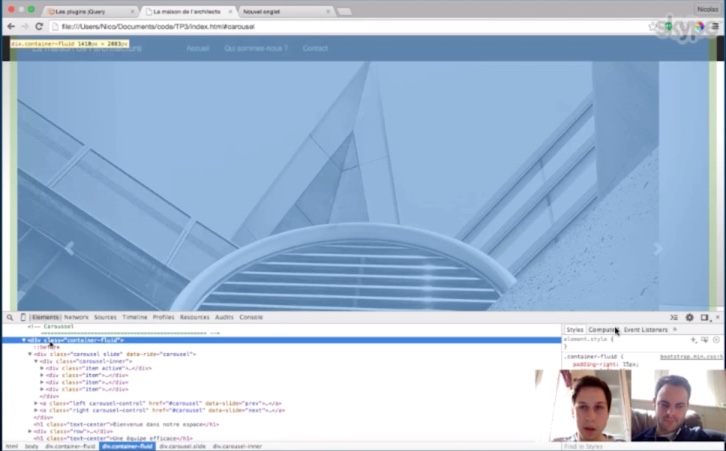Show the DevTools console drawer icon
Image resolution: width=726 pixels, height=451 pixels.
pyautogui.click(x=674, y=317)
